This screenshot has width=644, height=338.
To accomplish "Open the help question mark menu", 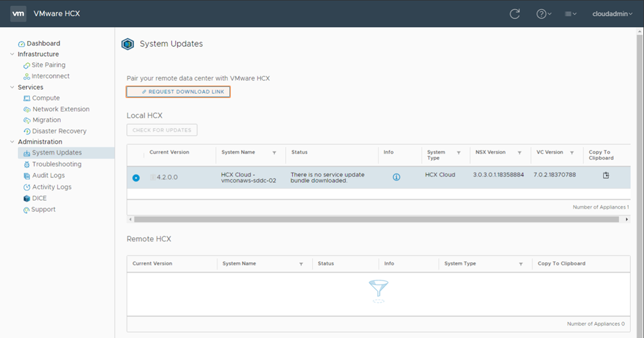I will pos(544,14).
